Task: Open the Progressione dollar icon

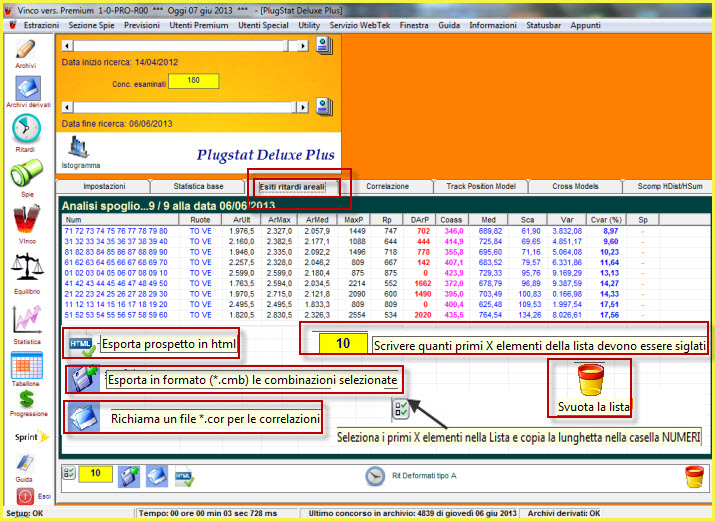Action: (x=26, y=399)
